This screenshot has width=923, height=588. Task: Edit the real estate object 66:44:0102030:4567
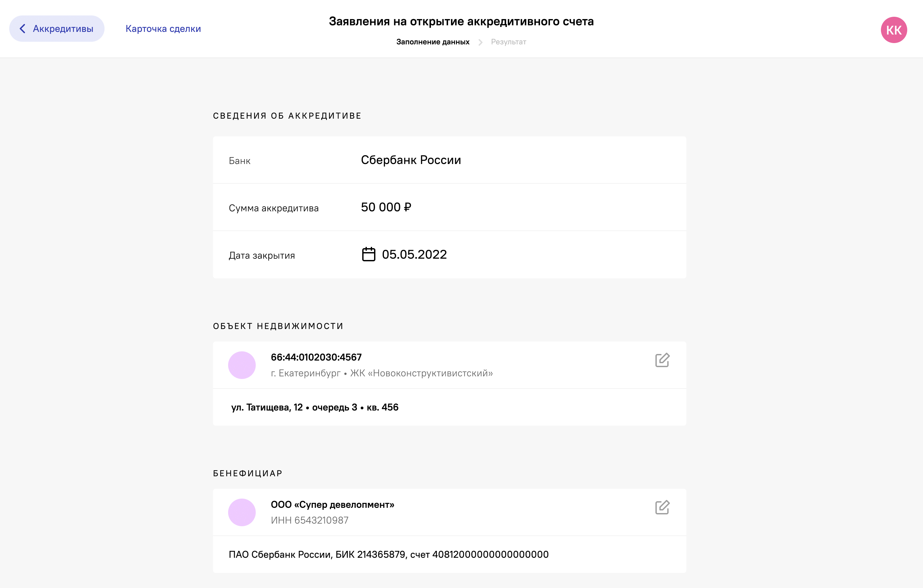click(x=662, y=360)
